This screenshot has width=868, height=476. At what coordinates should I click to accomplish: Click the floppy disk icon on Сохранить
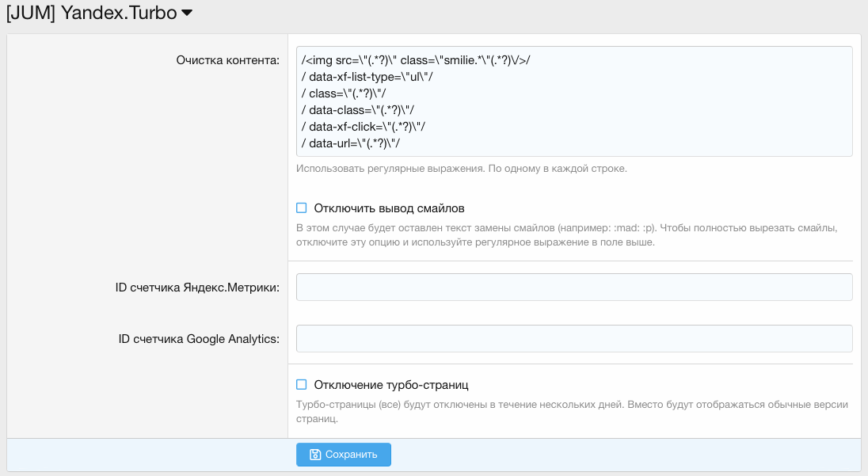pos(315,455)
